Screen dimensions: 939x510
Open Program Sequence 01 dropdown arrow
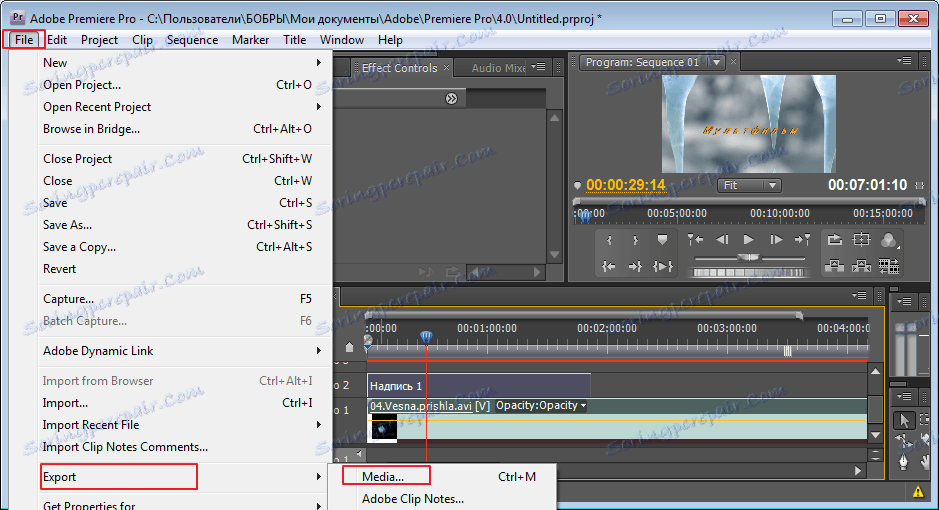pos(716,62)
